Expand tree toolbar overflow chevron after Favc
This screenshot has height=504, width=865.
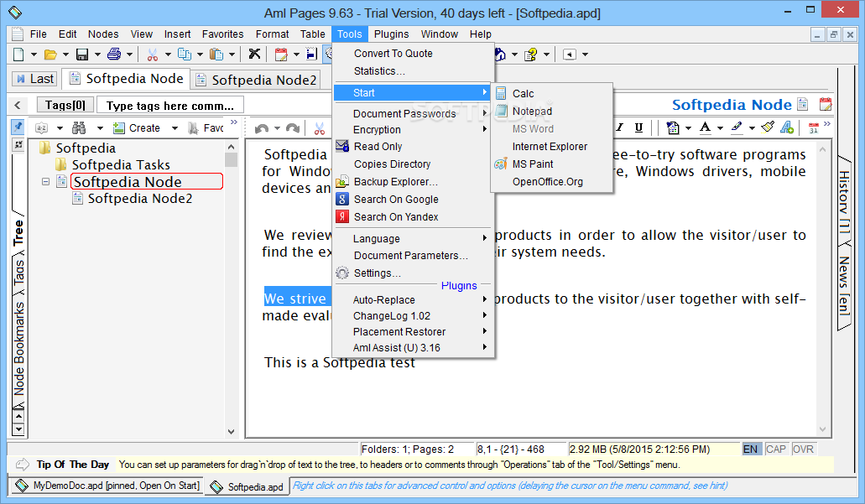click(234, 122)
